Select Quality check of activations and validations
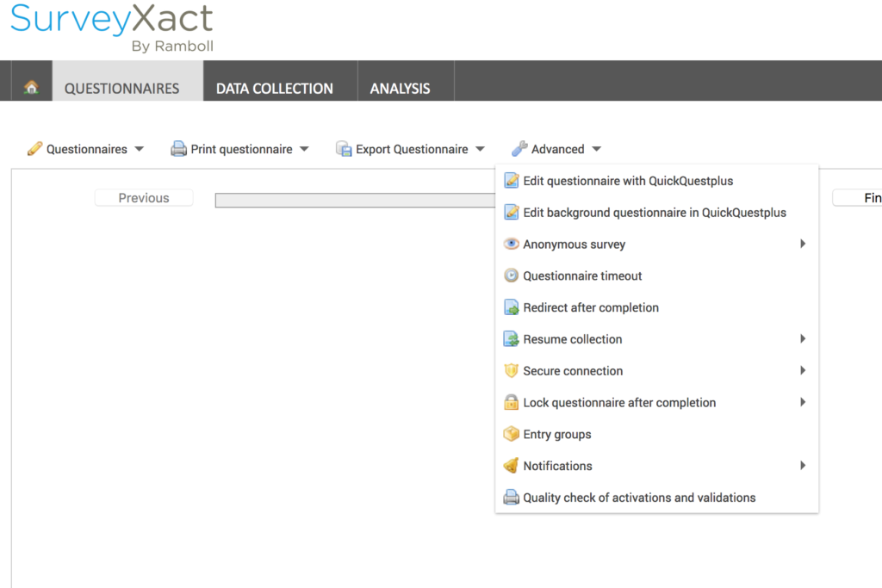This screenshot has width=882, height=588. pos(656,498)
